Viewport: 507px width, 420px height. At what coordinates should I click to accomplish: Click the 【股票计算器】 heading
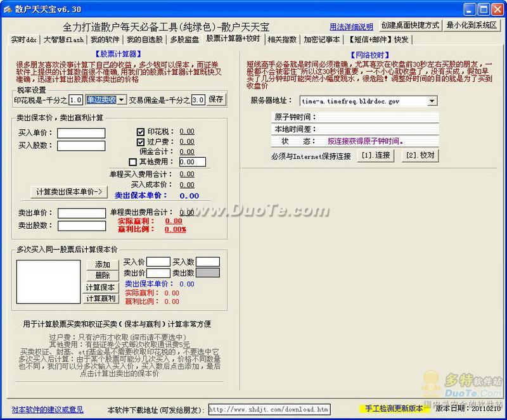tap(118, 54)
